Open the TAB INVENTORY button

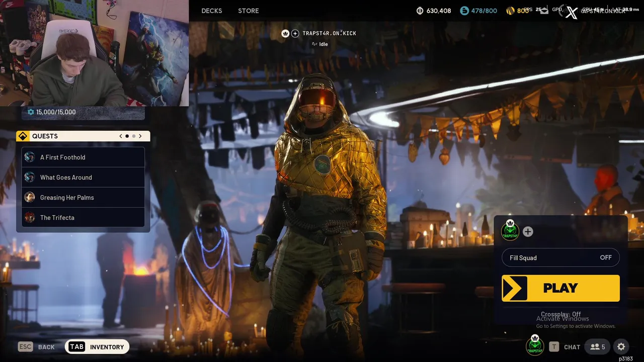tap(97, 347)
